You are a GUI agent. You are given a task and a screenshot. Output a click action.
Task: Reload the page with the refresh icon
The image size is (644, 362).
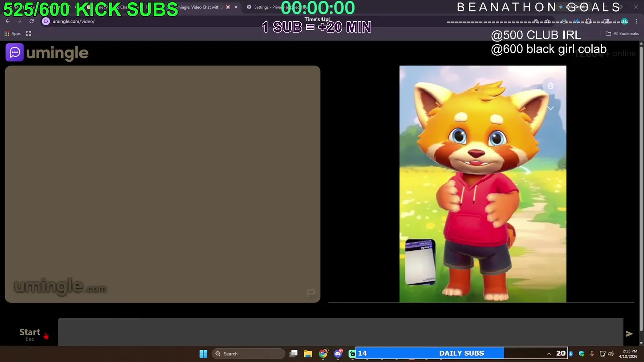[x=31, y=21]
